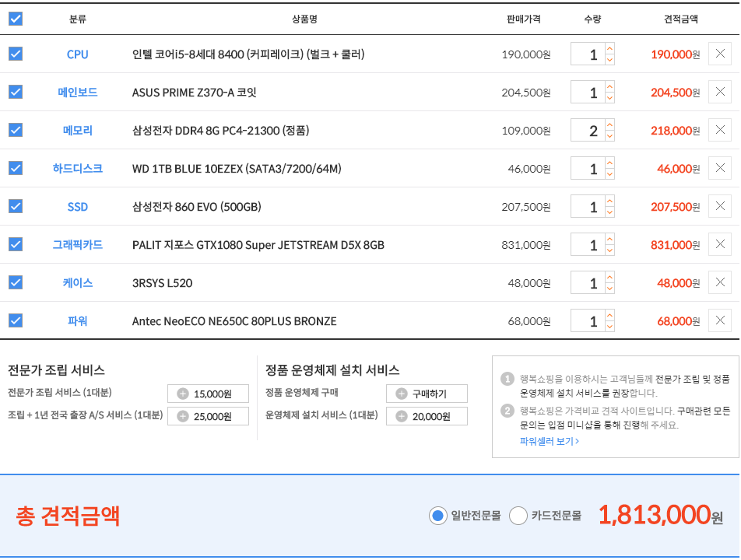Increase 메모리 quantity with up arrow
The width and height of the screenshot is (741, 560).
click(609, 124)
